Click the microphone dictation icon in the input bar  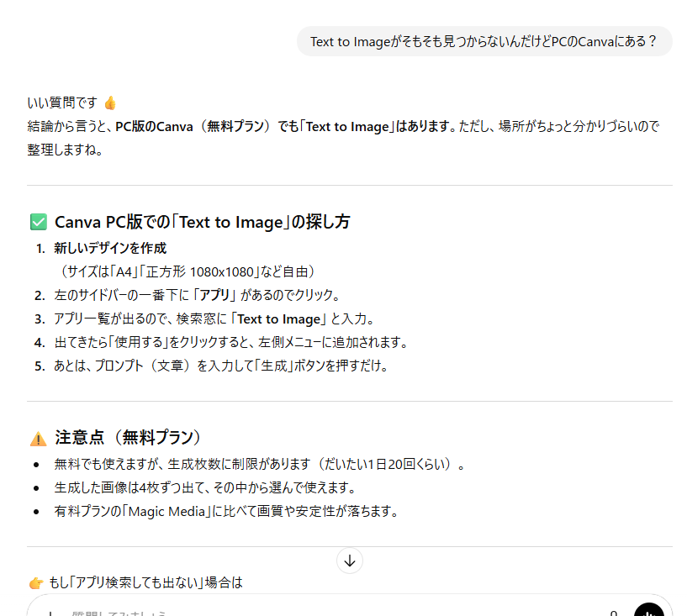click(x=614, y=613)
